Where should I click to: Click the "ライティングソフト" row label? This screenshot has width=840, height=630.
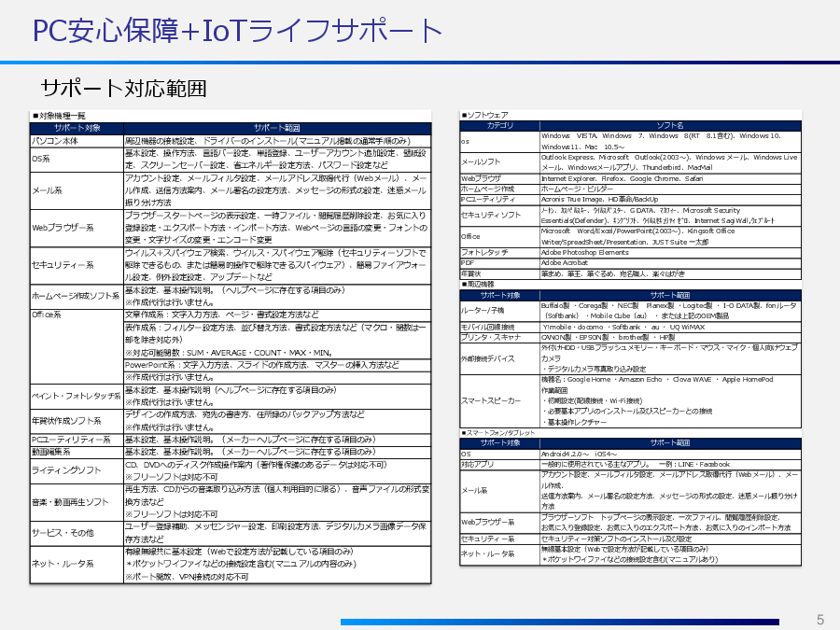point(66,470)
